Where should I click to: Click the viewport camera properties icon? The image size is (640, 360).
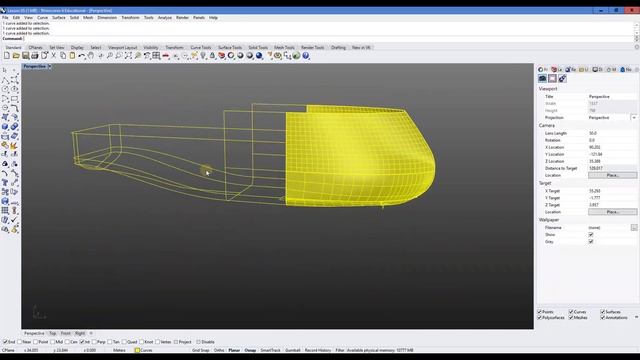542,78
